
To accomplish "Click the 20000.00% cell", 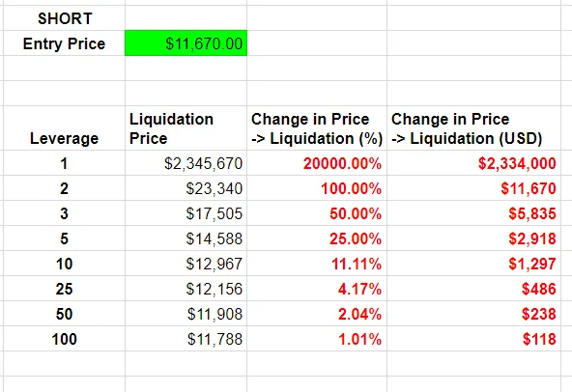I will click(x=317, y=163).
